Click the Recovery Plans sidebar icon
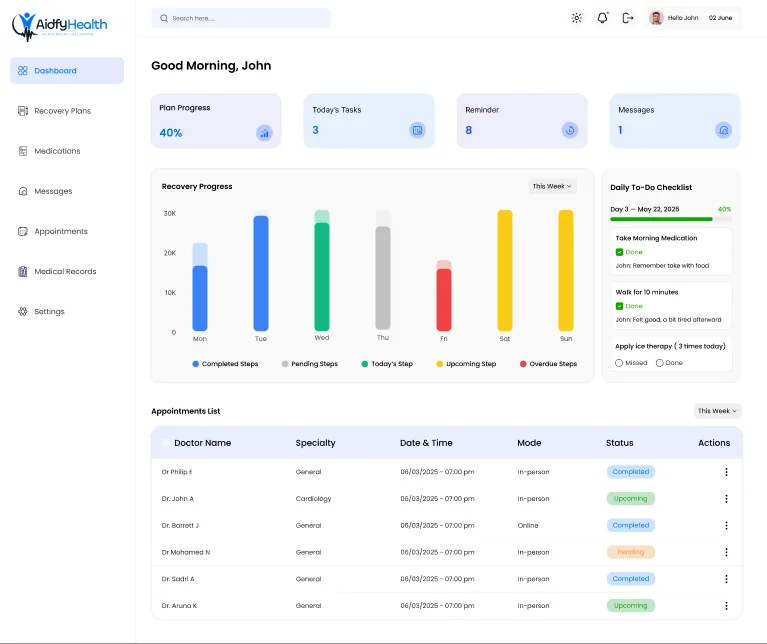The image size is (767, 644). tap(23, 111)
